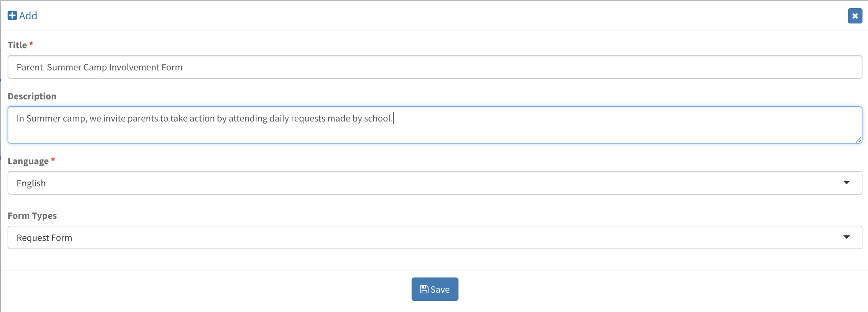Select the Request Form value text
Screen dimensions: 868x312
pos(44,238)
